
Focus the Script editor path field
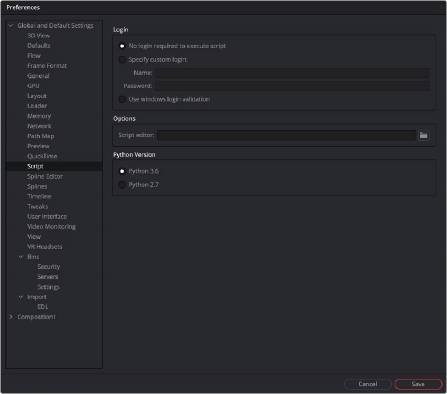point(286,135)
